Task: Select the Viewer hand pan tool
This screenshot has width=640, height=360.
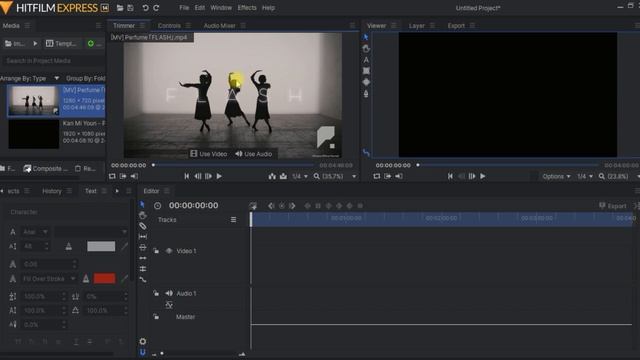Action: click(366, 49)
